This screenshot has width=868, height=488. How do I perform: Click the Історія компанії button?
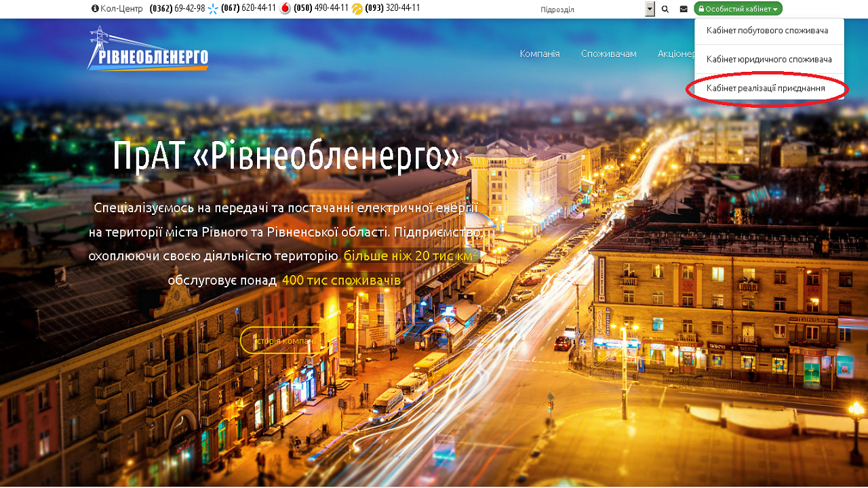287,341
